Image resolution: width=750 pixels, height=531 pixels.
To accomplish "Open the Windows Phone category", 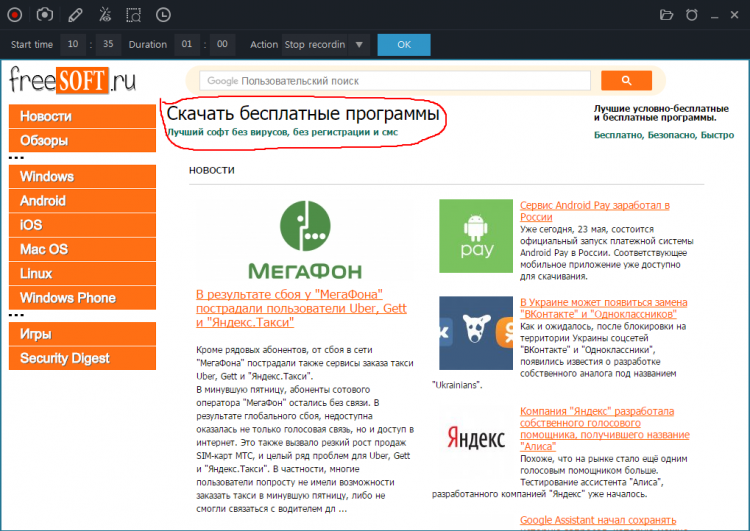I will [x=82, y=298].
